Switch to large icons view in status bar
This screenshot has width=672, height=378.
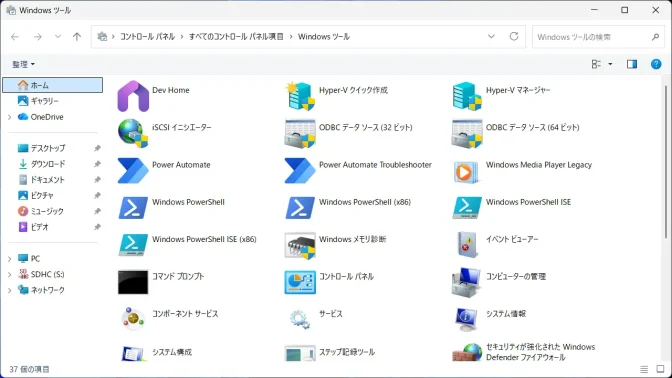tap(660, 369)
